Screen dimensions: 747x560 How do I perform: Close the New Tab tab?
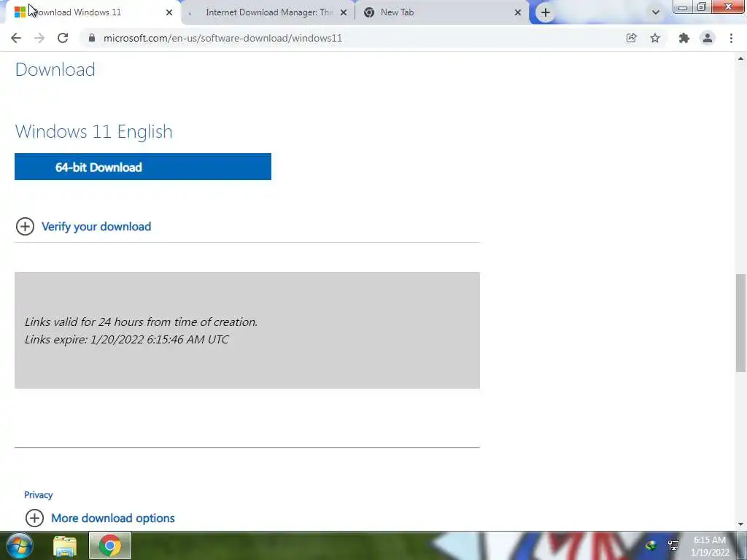pos(518,12)
